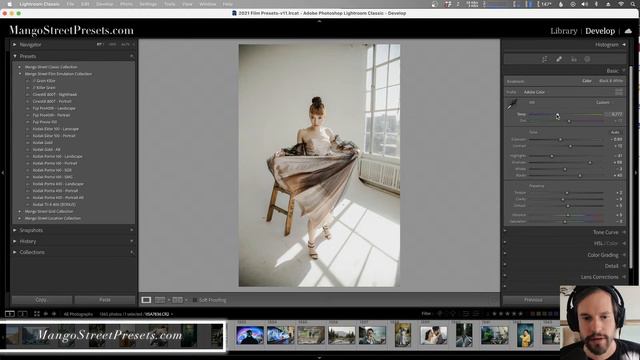
Task: Hide the left panel group edge arrow
Action: [x=2, y=173]
